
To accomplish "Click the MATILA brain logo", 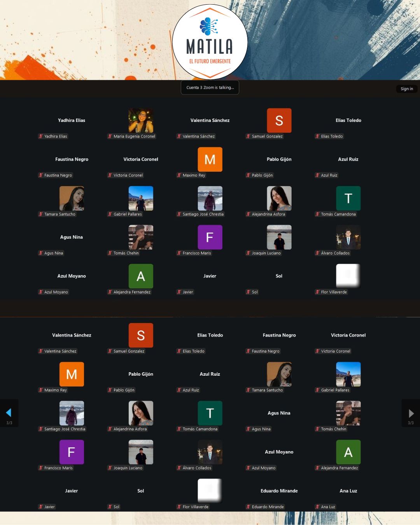I will click(210, 27).
